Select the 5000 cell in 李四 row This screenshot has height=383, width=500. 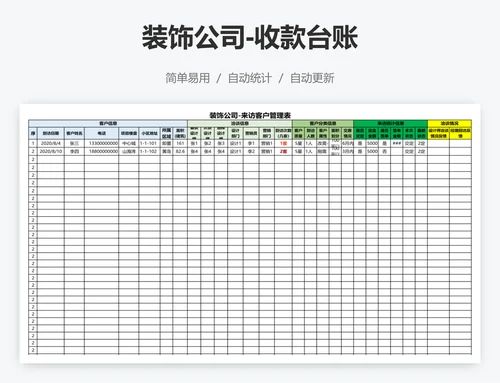click(372, 151)
